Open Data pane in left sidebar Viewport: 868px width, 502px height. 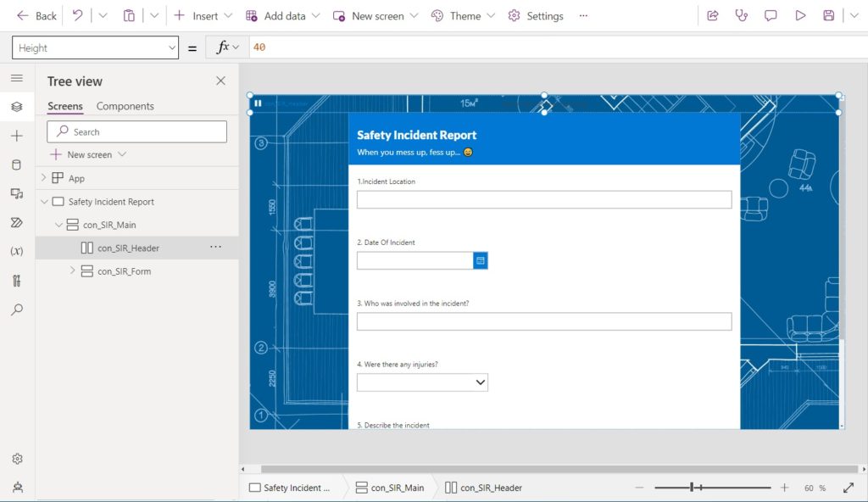tap(17, 165)
